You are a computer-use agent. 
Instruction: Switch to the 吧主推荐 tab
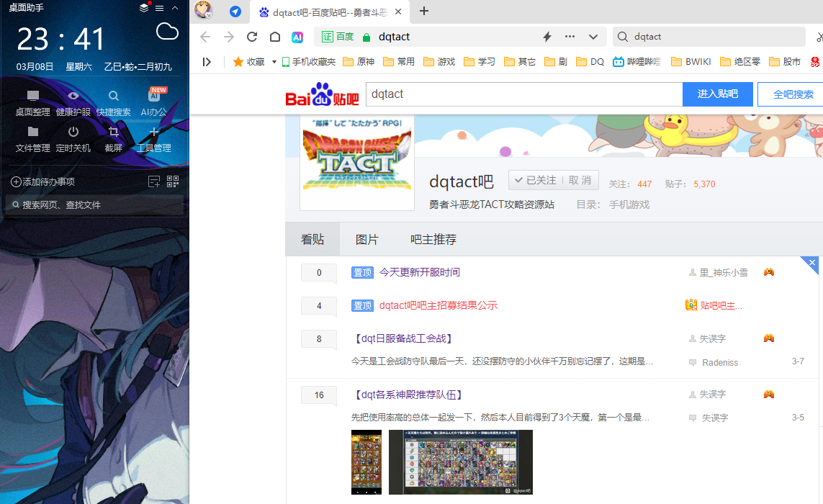click(433, 239)
